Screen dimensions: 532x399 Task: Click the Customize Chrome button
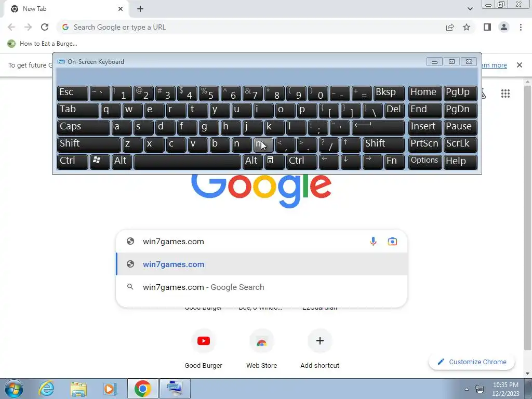[472, 362]
